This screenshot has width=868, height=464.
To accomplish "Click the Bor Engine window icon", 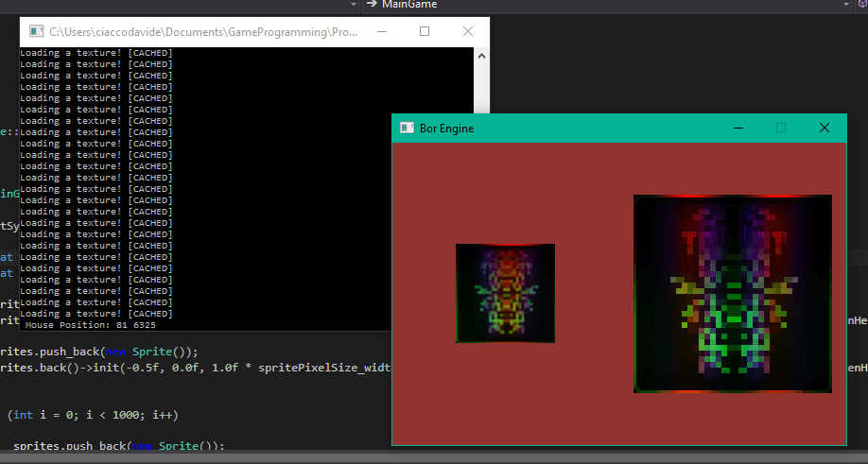I will (x=407, y=128).
